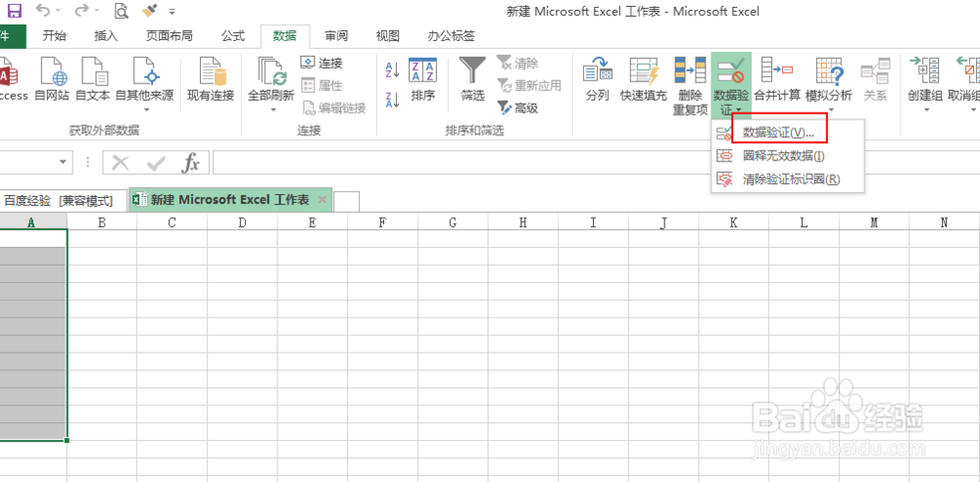Open the dropdown next to Undo
The width and height of the screenshot is (980, 482).
pos(59,11)
